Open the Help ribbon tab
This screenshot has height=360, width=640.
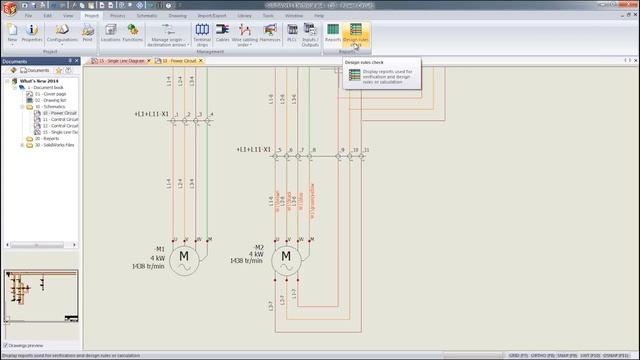pyautogui.click(x=319, y=16)
